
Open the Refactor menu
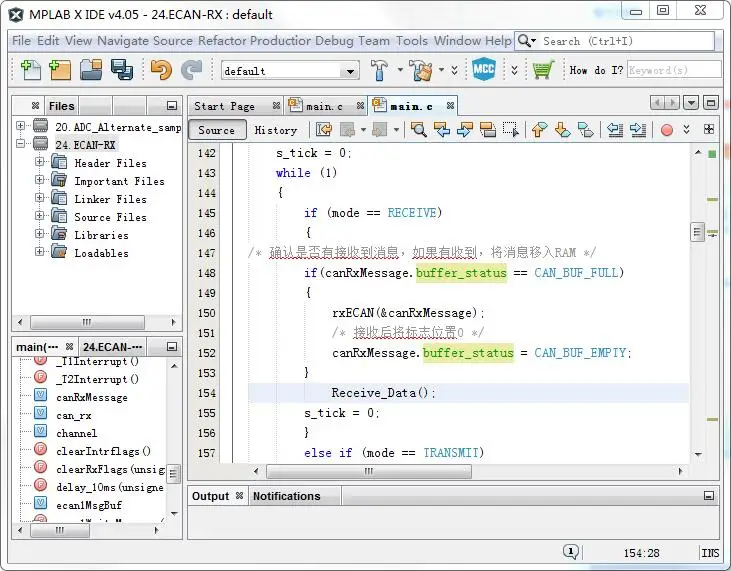coord(222,41)
